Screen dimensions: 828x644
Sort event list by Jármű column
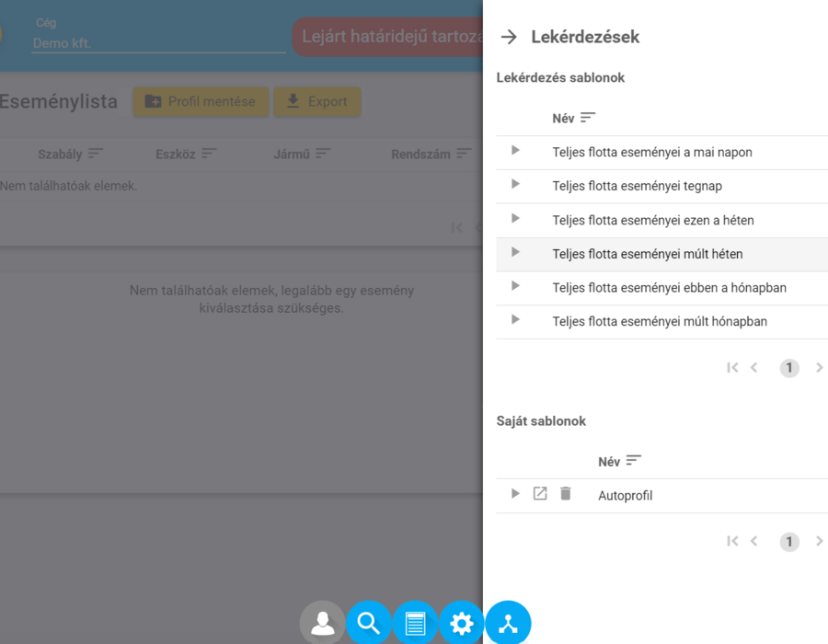pyautogui.click(x=323, y=154)
